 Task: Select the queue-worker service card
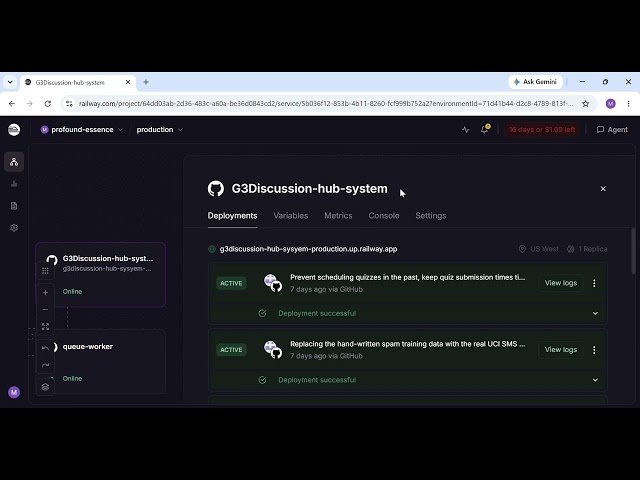point(100,362)
